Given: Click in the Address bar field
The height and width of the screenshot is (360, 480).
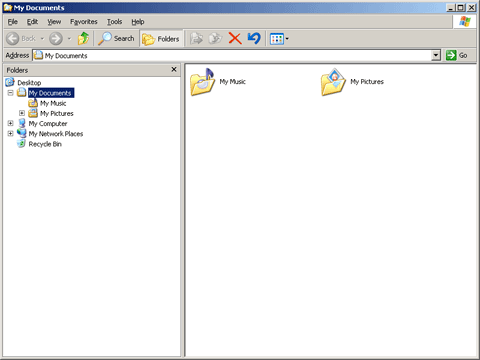Looking at the screenshot, I should click(232, 55).
